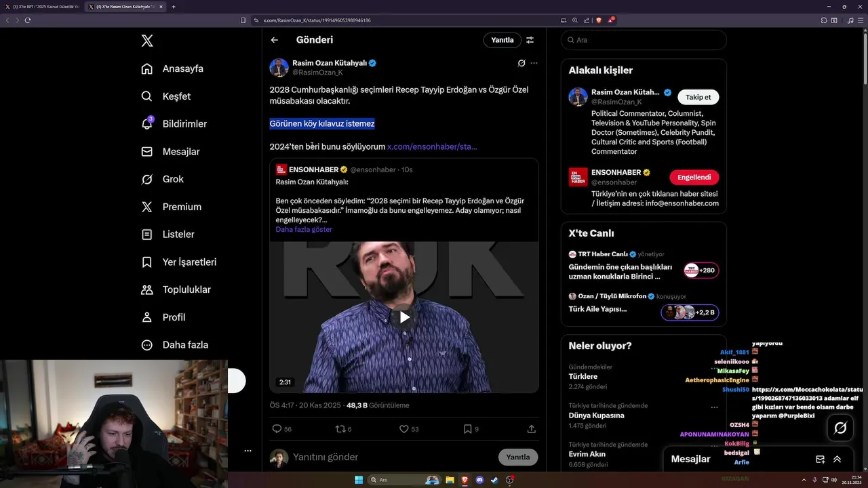868x488 pixels.
Task: Like the post with the heart icon
Action: 404,429
